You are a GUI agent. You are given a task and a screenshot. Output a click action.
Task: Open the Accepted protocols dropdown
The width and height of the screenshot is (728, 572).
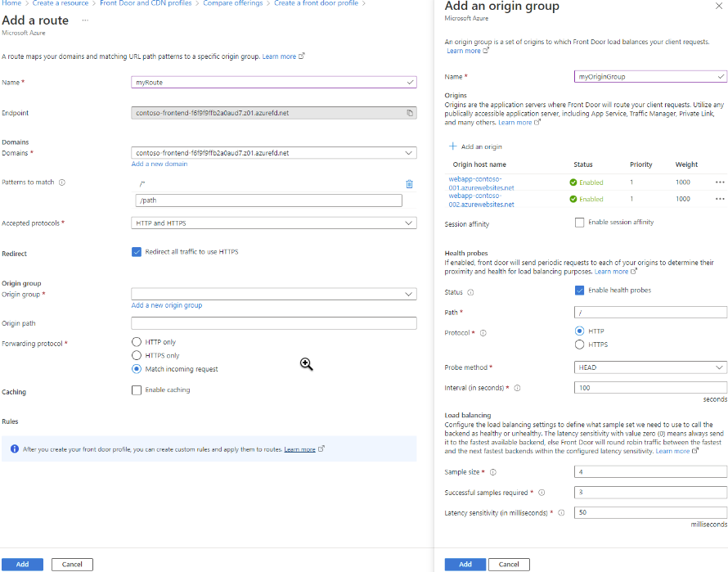click(274, 223)
